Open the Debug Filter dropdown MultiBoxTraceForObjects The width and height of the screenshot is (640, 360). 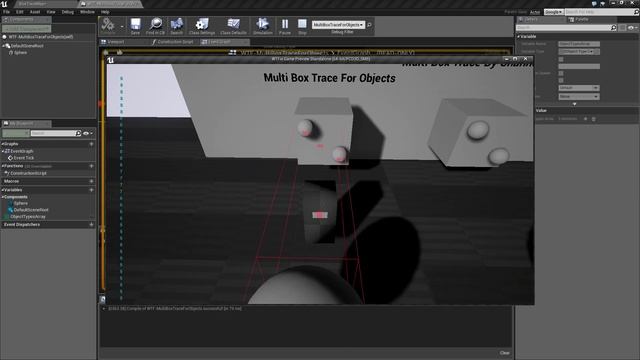338,24
